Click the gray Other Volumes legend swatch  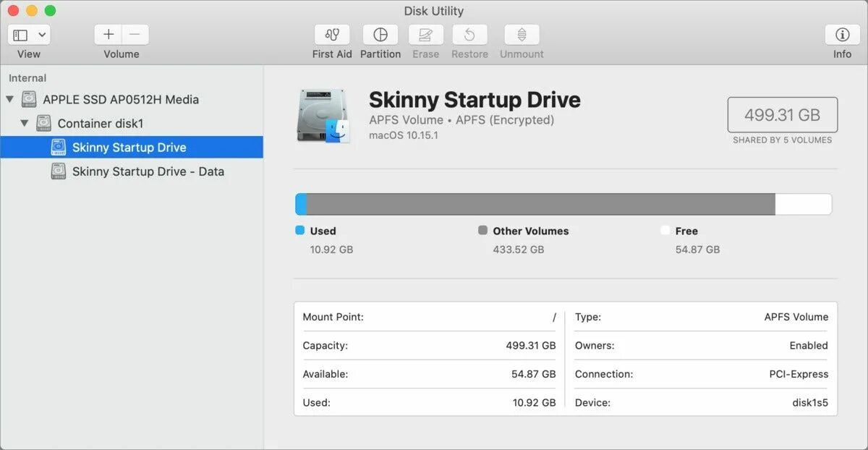coord(482,230)
